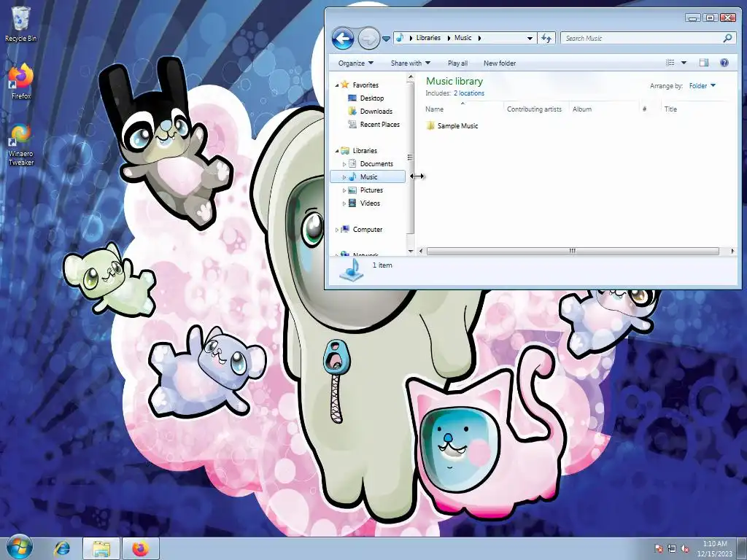The height and width of the screenshot is (560, 747).
Task: Open Downloads under Favorites
Action: coord(376,111)
